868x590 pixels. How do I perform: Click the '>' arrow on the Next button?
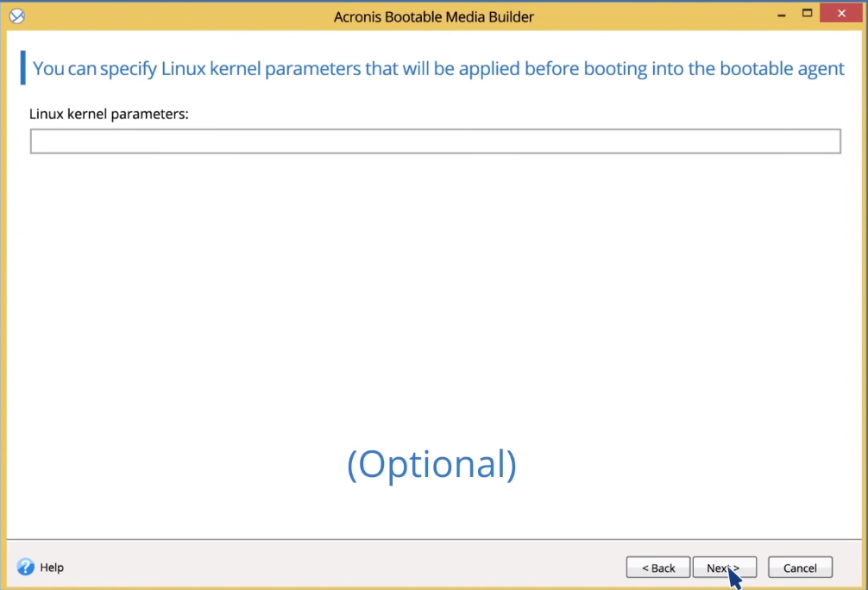(x=736, y=568)
